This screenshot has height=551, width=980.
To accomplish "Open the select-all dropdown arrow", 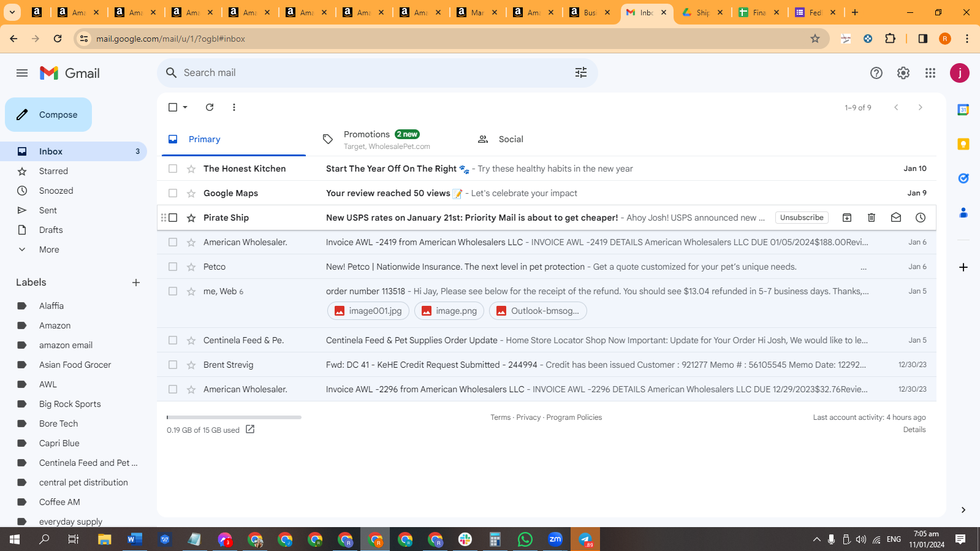I will point(185,107).
